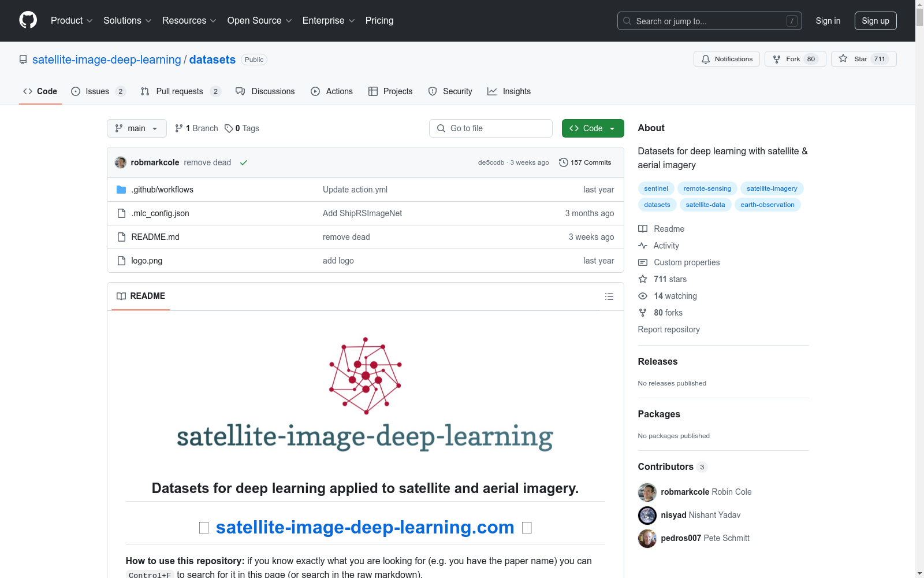Image resolution: width=924 pixels, height=578 pixels.
Task: Click the README.md file icon
Action: tap(121, 237)
